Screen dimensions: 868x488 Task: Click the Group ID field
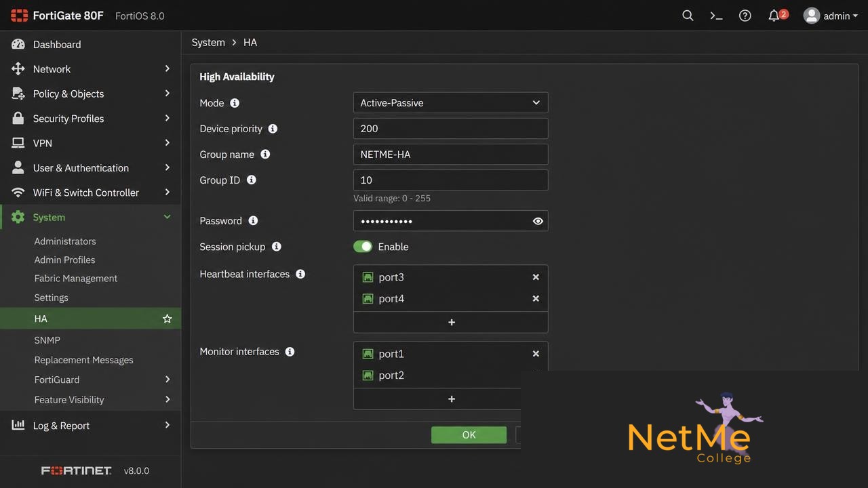450,180
